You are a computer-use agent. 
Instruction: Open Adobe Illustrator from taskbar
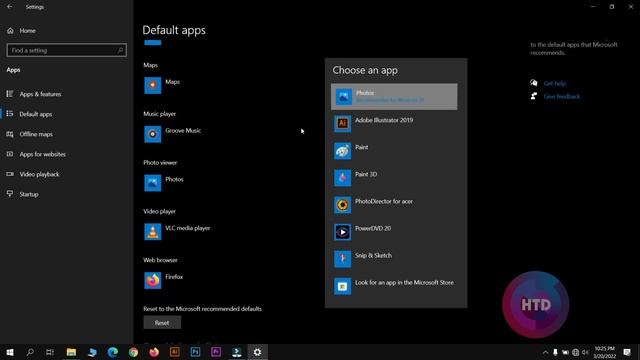[175, 352]
